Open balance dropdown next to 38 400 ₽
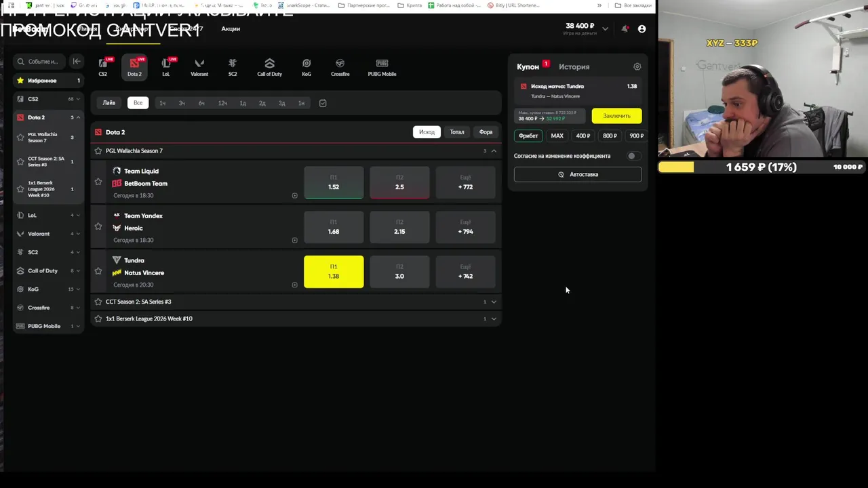The width and height of the screenshot is (868, 488). click(605, 28)
